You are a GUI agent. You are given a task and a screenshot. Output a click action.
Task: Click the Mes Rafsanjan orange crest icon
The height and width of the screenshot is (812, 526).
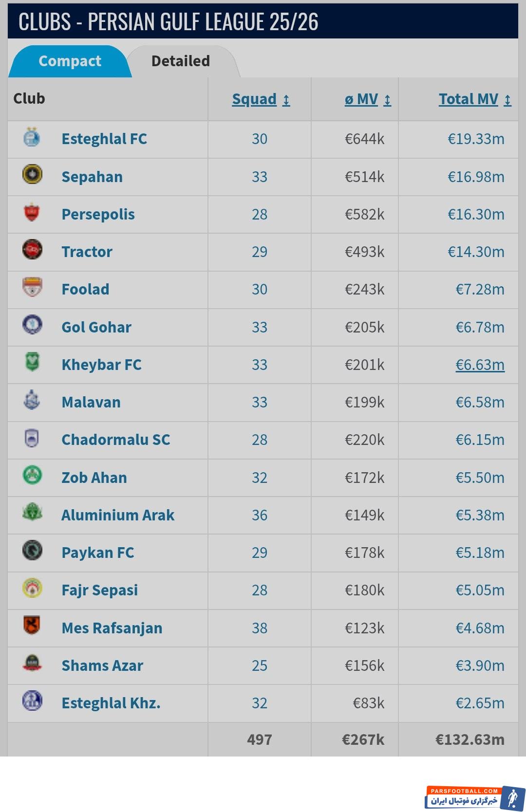(x=32, y=626)
